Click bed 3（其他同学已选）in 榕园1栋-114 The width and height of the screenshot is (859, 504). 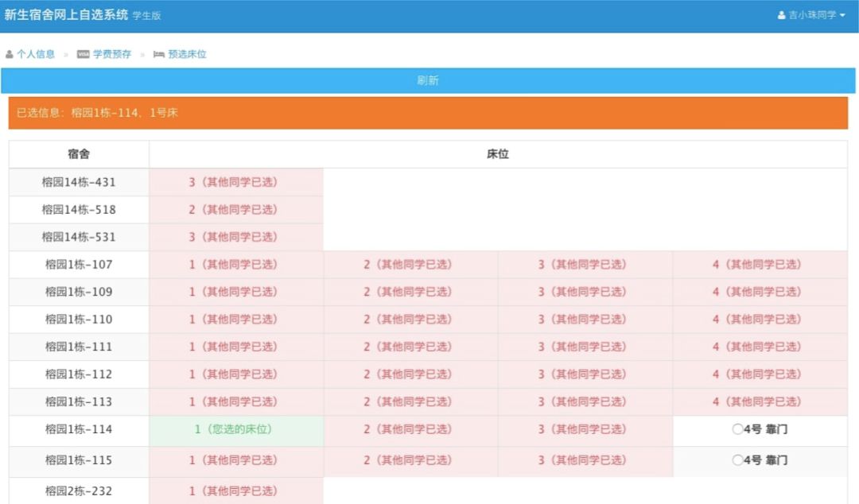point(585,431)
